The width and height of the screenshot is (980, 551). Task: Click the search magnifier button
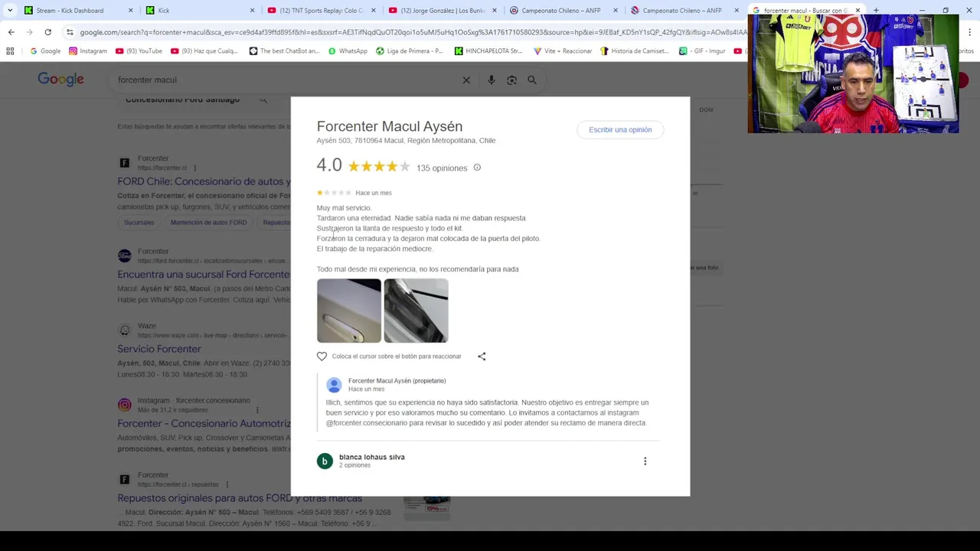pyautogui.click(x=532, y=80)
